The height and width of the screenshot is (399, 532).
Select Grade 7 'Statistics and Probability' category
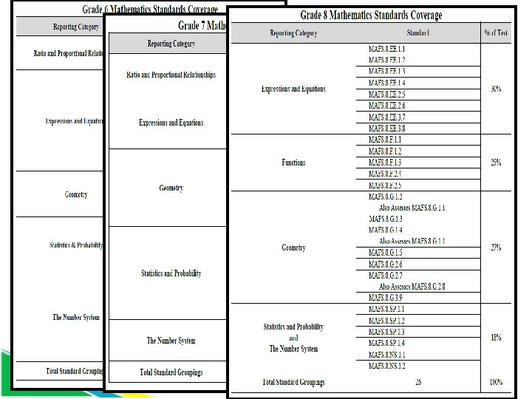(x=171, y=273)
